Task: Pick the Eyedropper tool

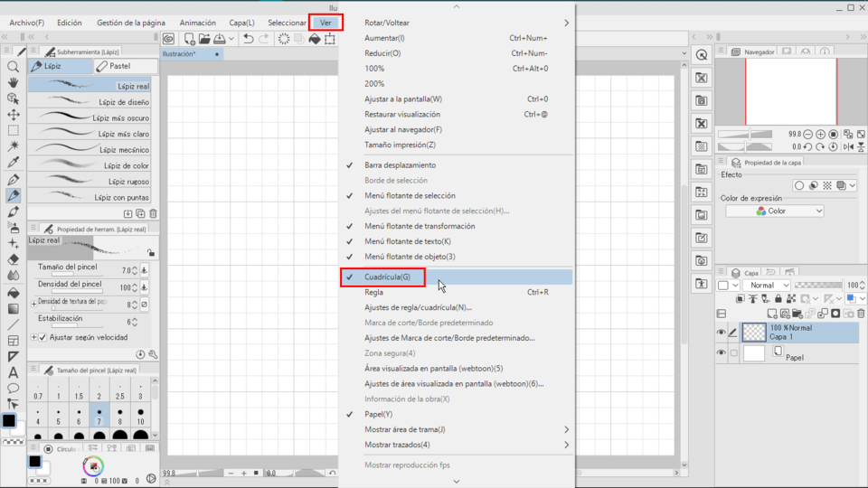Action: [x=14, y=163]
